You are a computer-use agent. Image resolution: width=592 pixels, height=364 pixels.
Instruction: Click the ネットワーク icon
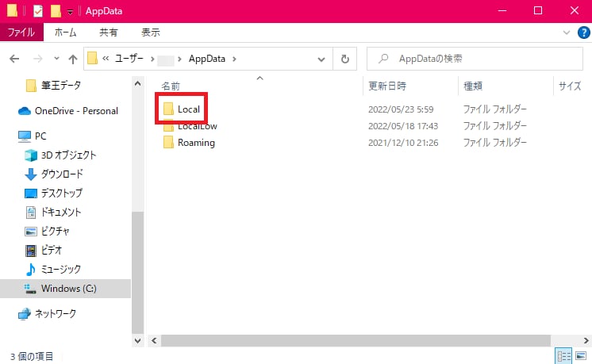pyautogui.click(x=25, y=313)
